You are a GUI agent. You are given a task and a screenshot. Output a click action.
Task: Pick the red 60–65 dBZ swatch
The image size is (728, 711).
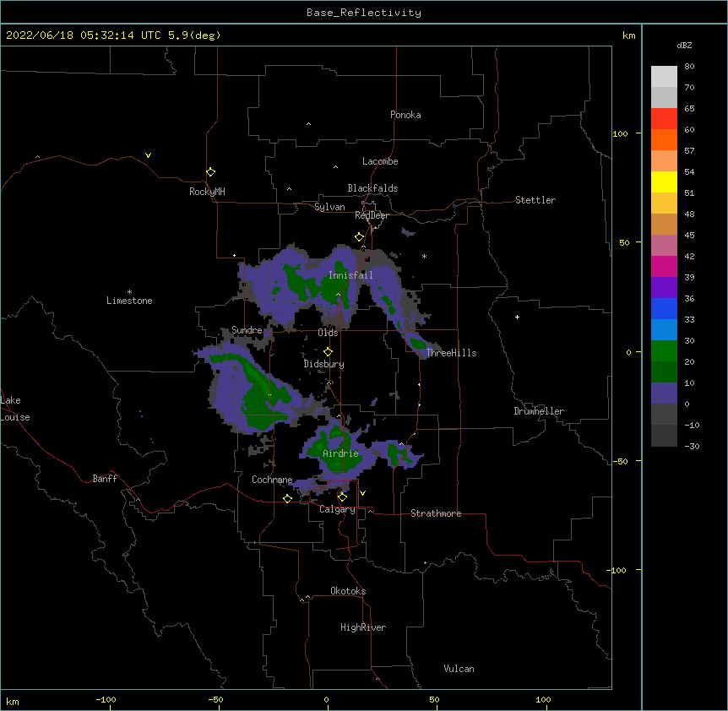coord(664,119)
